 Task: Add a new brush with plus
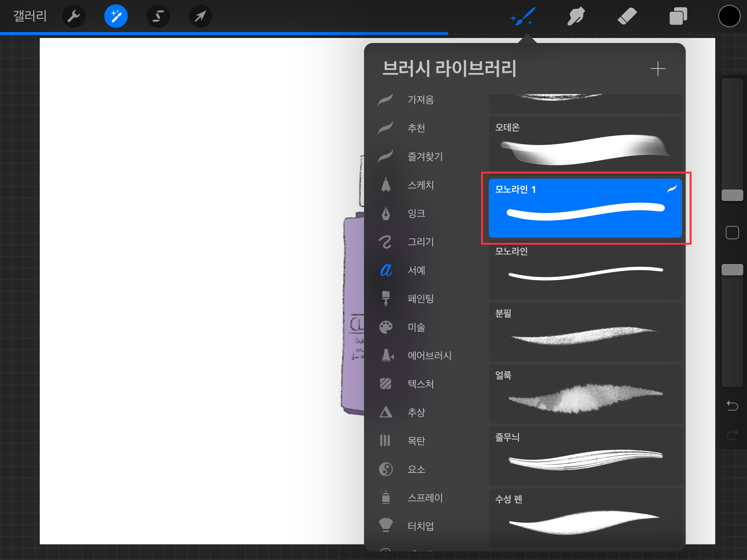point(658,69)
